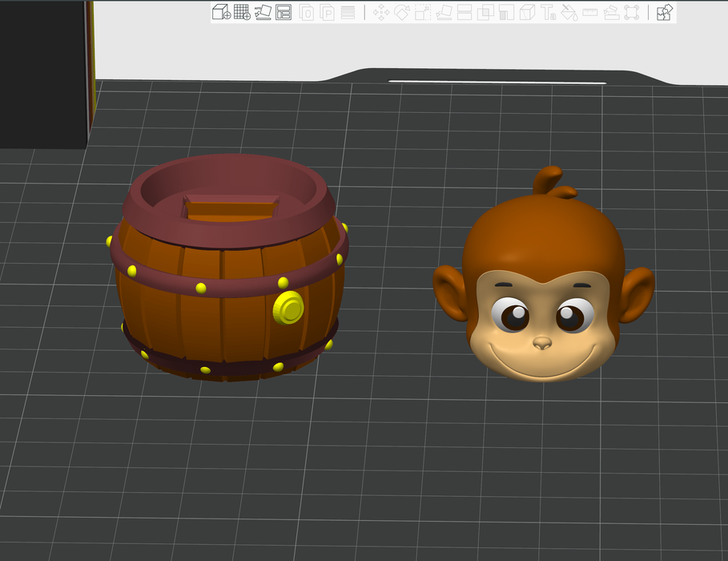Select the Rotate gizmo tool
Viewport: 728px width, 561px height.
[x=402, y=12]
